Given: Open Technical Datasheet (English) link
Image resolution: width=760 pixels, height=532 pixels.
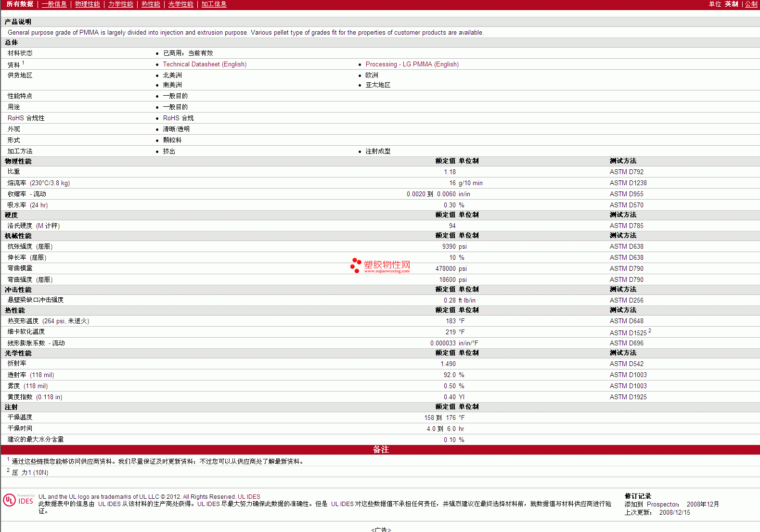Looking at the screenshot, I should (205, 64).
